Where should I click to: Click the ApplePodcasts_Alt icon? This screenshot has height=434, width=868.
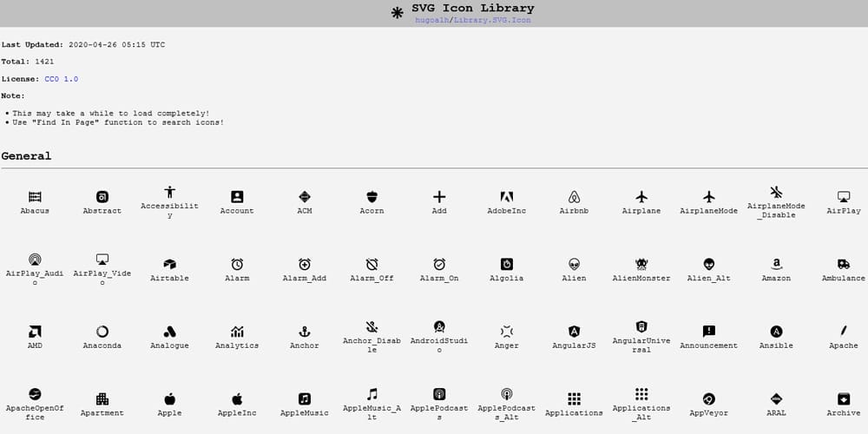tap(507, 394)
